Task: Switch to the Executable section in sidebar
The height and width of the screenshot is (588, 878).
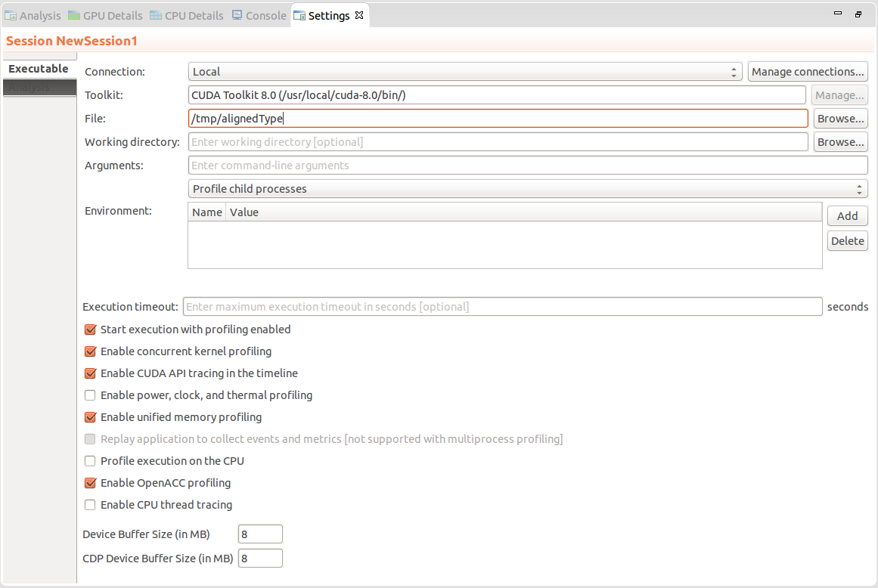Action: [38, 69]
